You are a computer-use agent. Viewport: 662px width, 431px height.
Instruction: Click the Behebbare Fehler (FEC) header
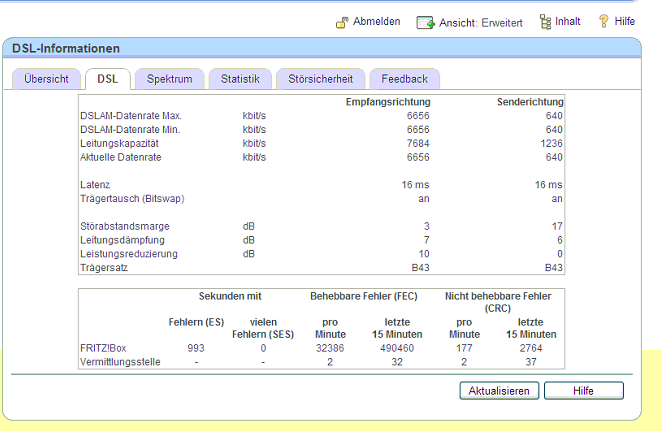click(364, 296)
